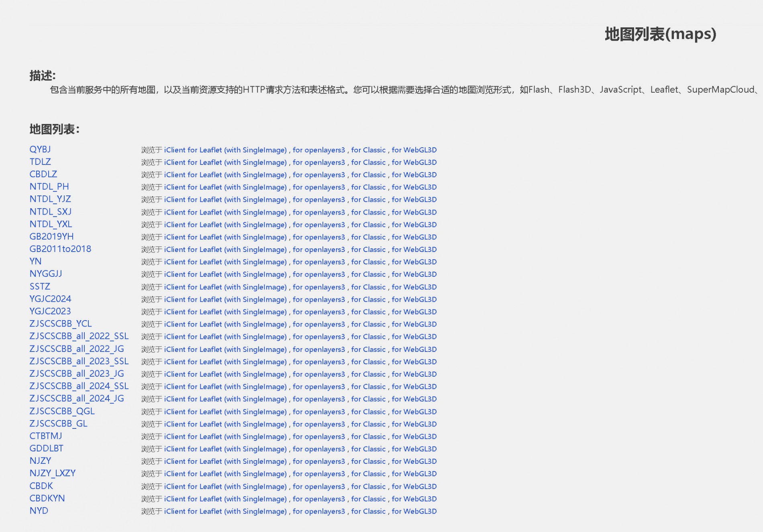Open ZJSCSCBB_all_2024_JG map link
Viewport: 763px width, 532px height.
pos(76,398)
